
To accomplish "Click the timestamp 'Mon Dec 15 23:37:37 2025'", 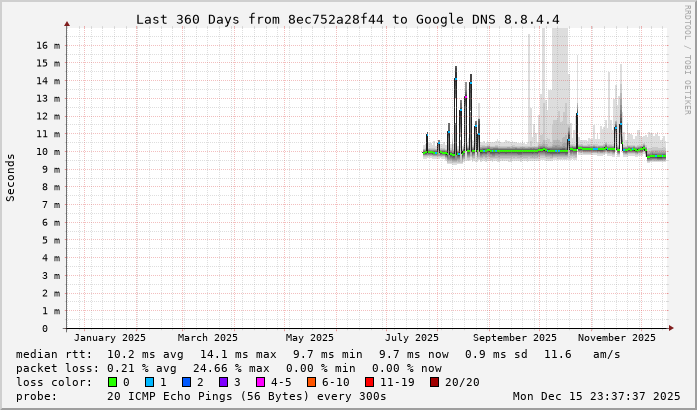I will point(595,396).
